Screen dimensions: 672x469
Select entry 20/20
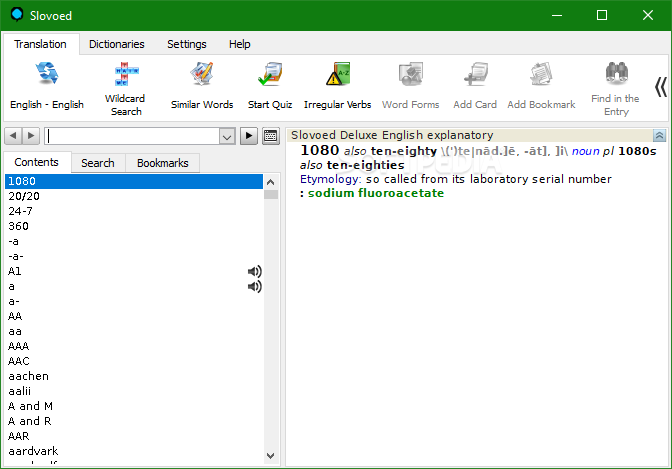click(x=134, y=196)
